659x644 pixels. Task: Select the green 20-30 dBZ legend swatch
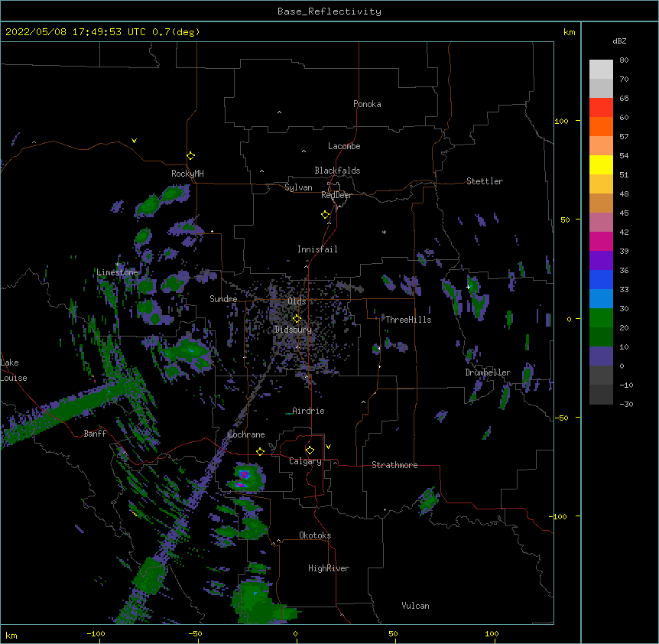(x=601, y=318)
